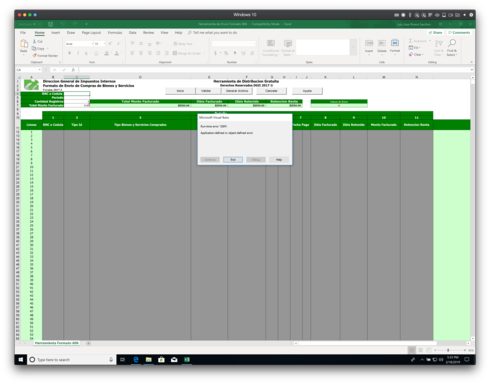Click the Cancelar macro button

271,91
